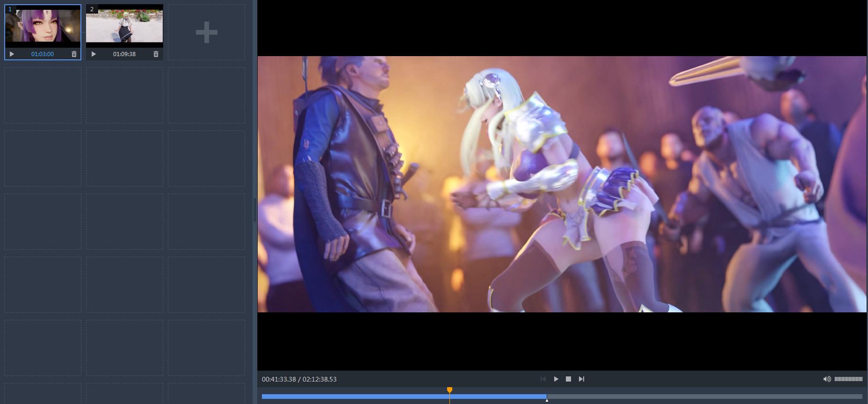Screen dimensions: 868x404
Task: Mute audio using the speaker icon
Action: (x=827, y=379)
